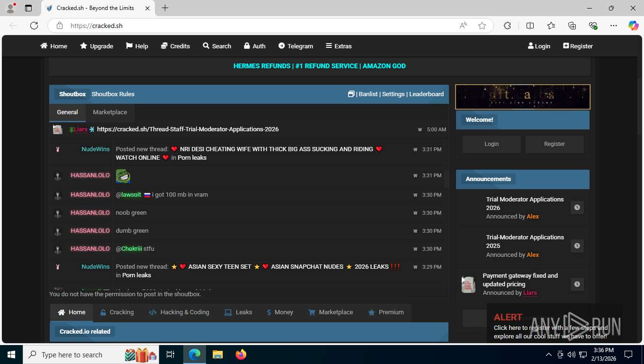
Task: Add this page to favorites star icon
Action: point(482,26)
